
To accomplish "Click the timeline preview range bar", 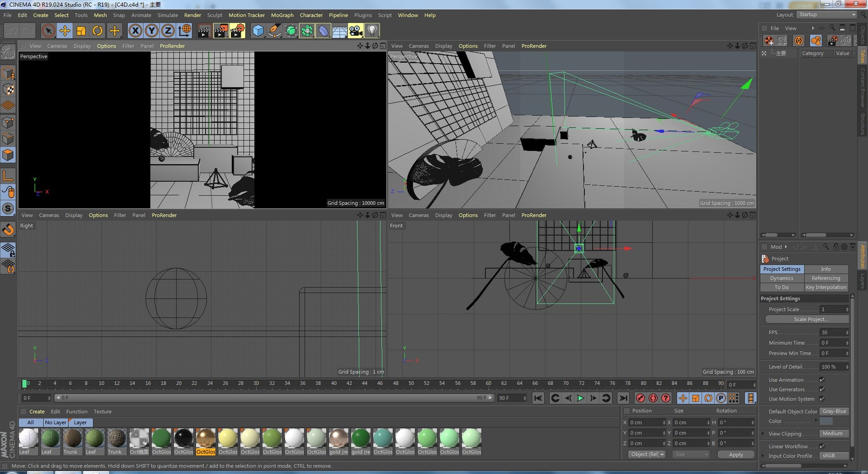I will [x=274, y=398].
